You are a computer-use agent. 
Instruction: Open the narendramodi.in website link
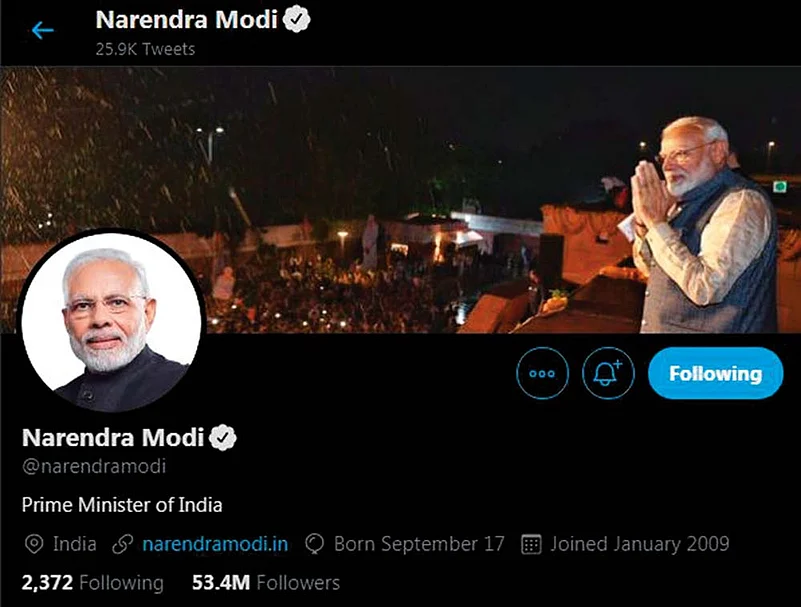215,545
